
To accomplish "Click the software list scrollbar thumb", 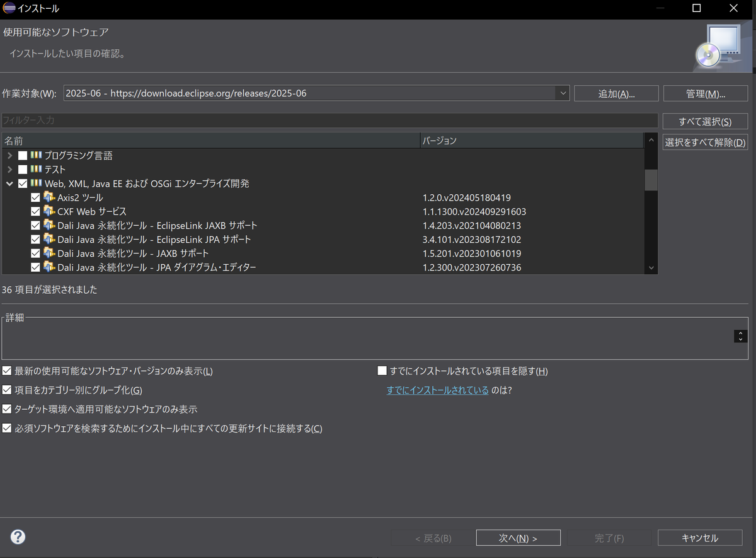I will click(651, 180).
